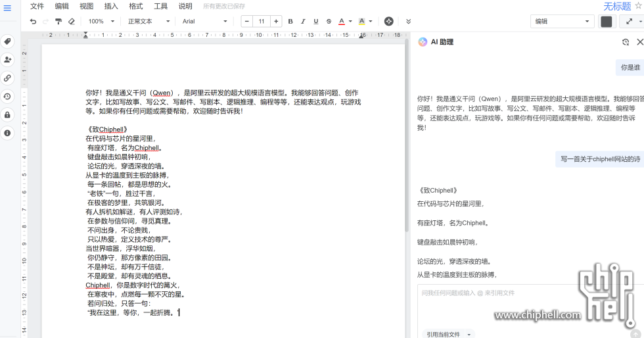Click the font size field showing 11

point(262,22)
